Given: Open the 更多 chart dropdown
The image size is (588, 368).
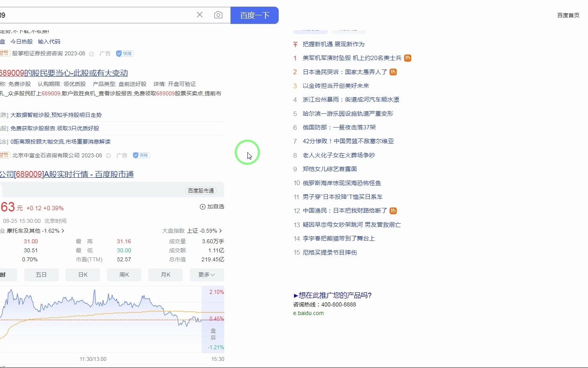Looking at the screenshot, I should pyautogui.click(x=207, y=275).
